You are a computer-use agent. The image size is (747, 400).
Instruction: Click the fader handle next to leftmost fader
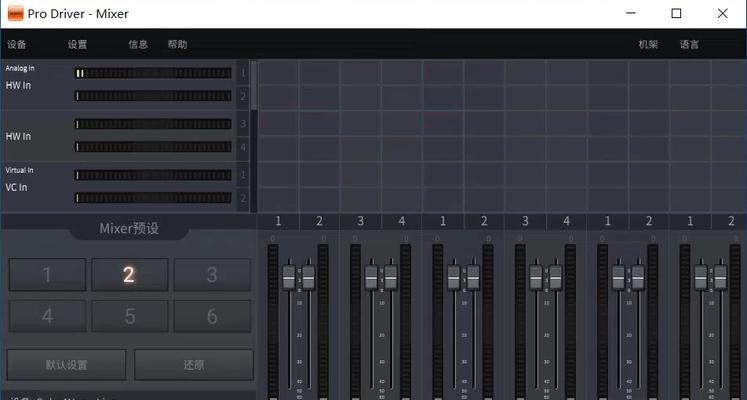click(x=309, y=277)
